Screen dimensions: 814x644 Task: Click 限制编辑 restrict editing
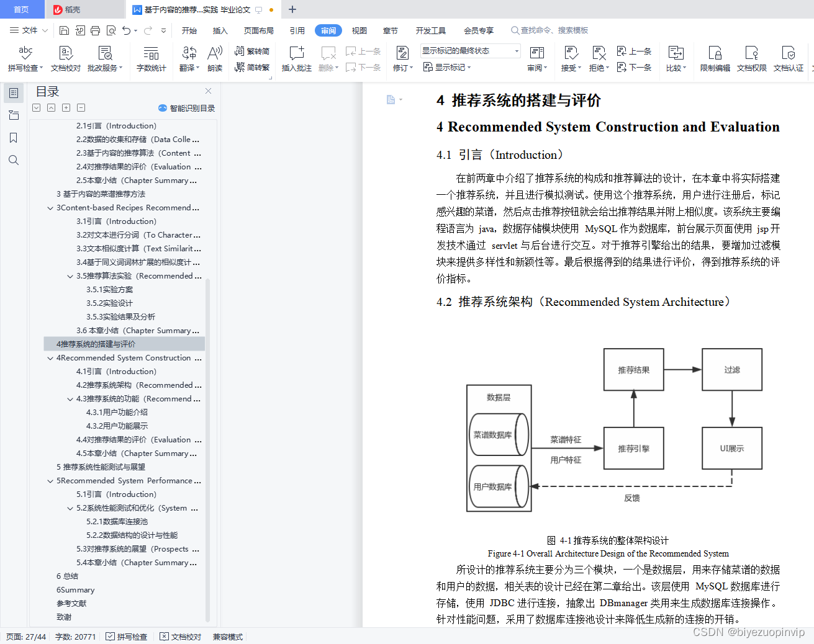pos(715,59)
